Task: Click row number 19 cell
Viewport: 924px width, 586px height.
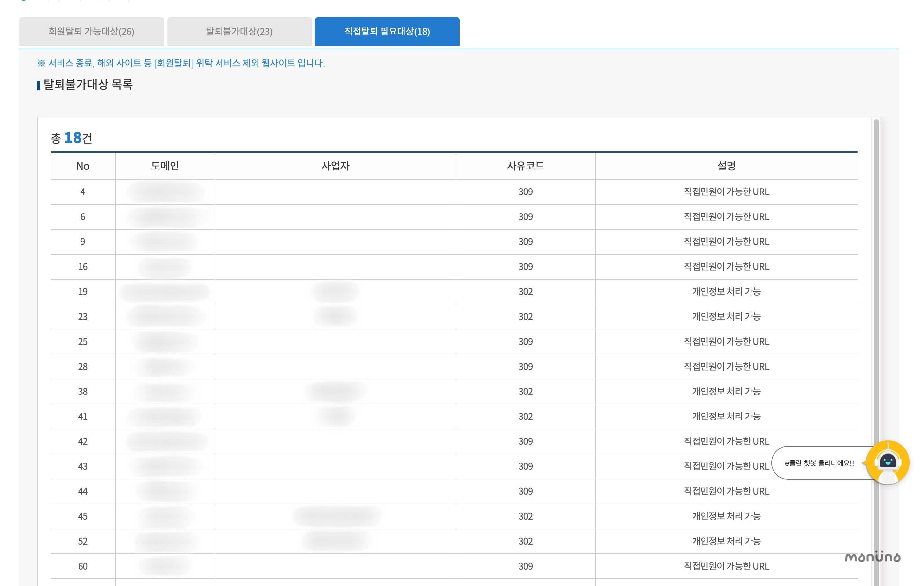Action: (x=83, y=291)
